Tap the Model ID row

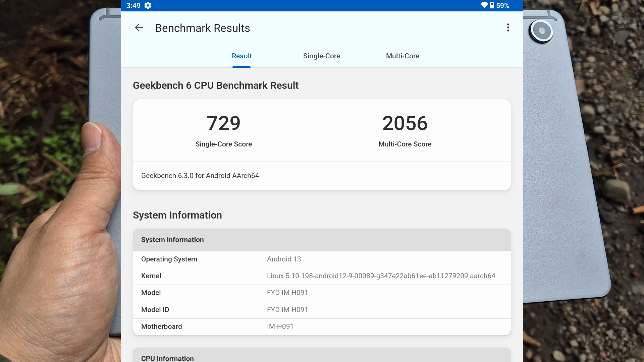coord(321,310)
